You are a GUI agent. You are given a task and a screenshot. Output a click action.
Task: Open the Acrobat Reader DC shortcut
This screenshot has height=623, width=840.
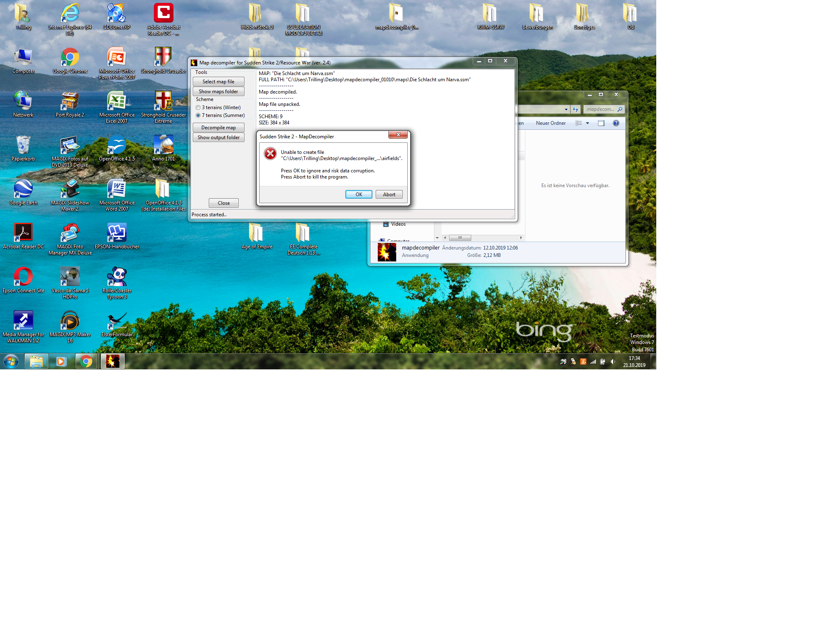coord(23,236)
